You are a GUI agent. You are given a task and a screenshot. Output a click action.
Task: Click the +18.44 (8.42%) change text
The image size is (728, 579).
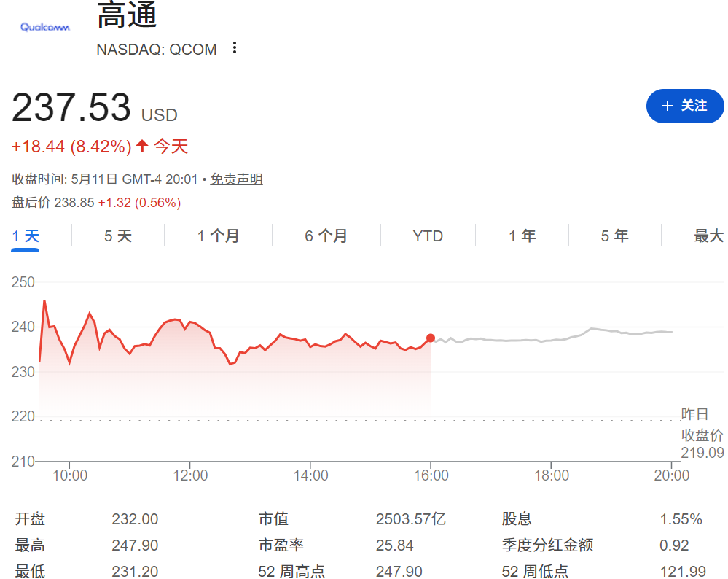71,147
